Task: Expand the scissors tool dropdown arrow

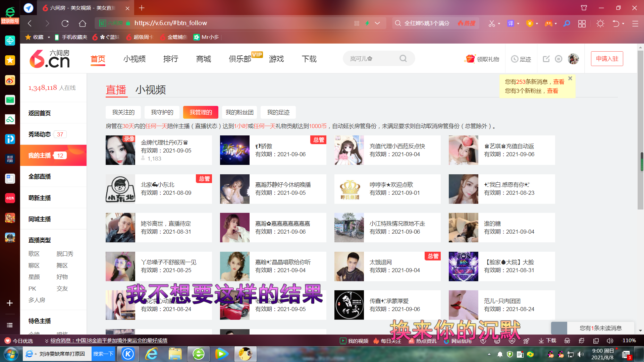Action: tap(499, 24)
